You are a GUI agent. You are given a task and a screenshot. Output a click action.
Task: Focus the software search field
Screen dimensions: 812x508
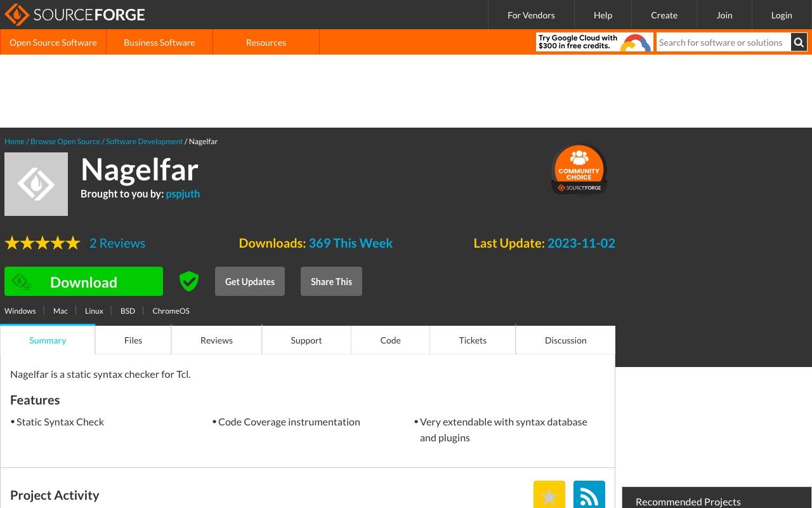coord(724,43)
